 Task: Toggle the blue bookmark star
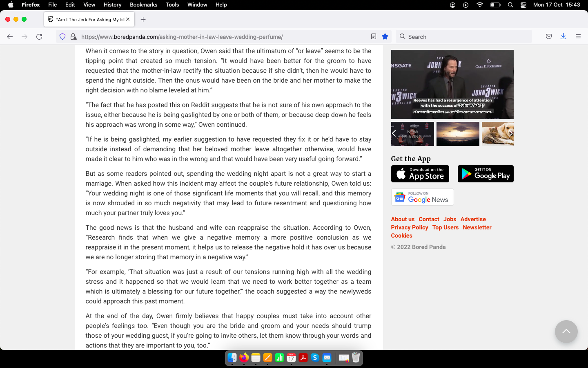385,37
